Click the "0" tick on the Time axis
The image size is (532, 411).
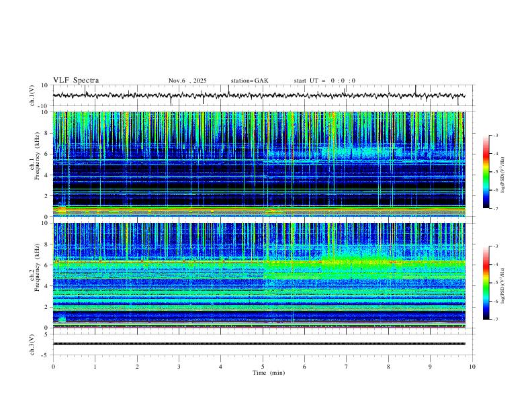point(53,367)
